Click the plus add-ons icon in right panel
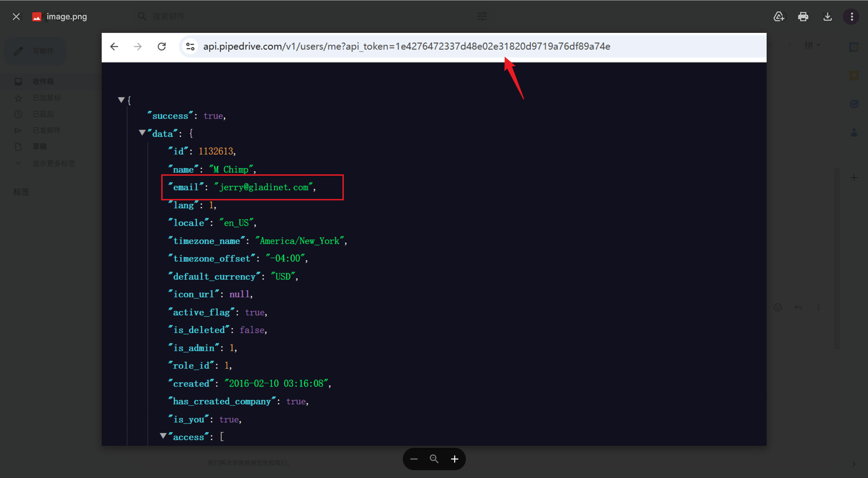Viewport: 868px width, 478px height. click(x=854, y=178)
